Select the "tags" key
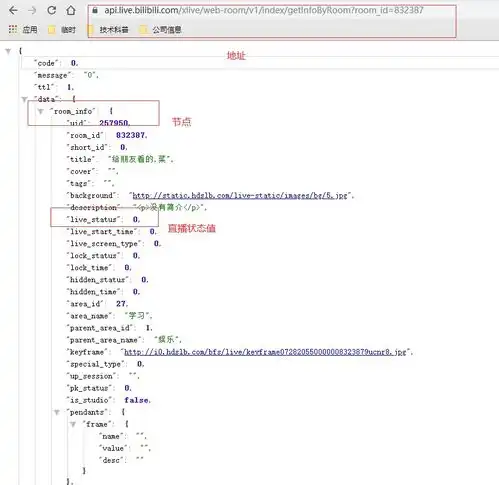The height and width of the screenshot is (485, 499). click(x=78, y=184)
